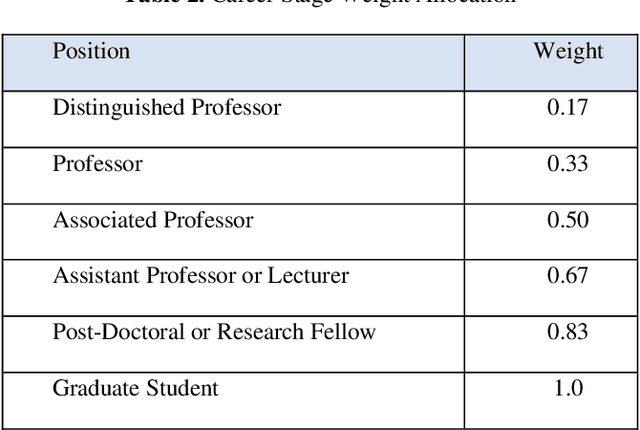This screenshot has width=640, height=430.
Task: Click the Weight column header
Action: 567,51
